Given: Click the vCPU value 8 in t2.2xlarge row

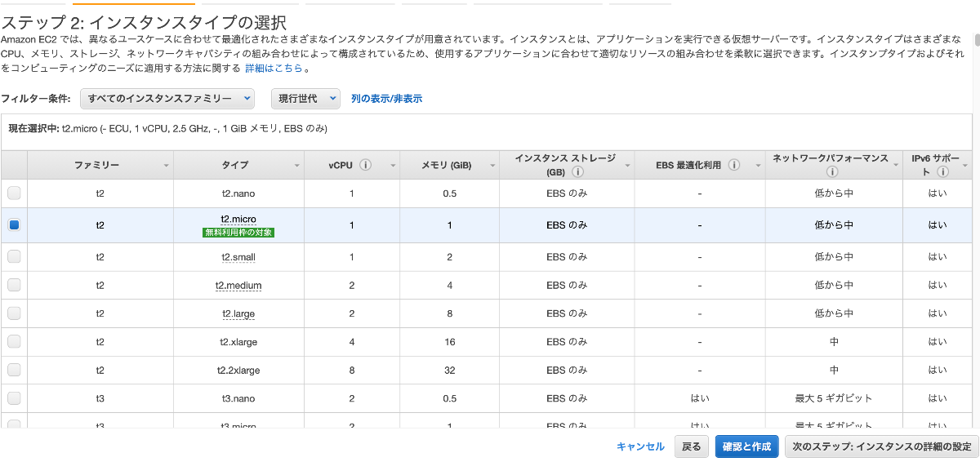Looking at the screenshot, I should [x=352, y=371].
